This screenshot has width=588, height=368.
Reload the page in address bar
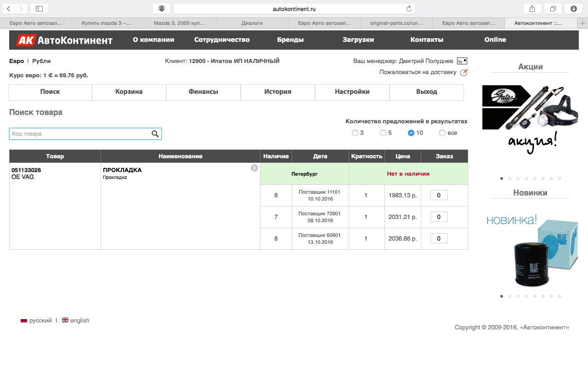409,9
